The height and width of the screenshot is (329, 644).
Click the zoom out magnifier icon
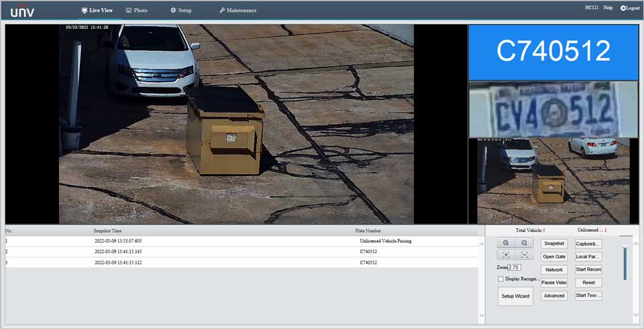[524, 243]
